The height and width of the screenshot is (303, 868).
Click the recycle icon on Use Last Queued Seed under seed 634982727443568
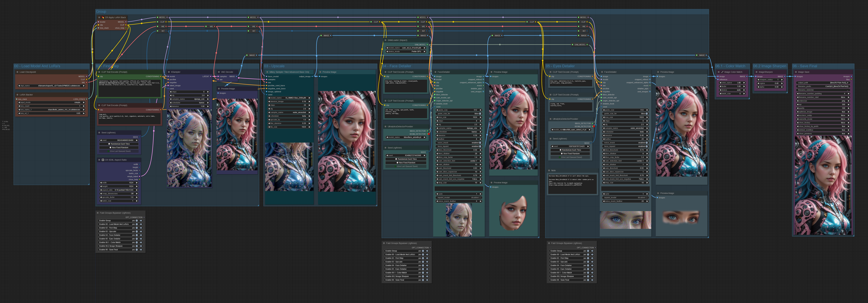point(396,166)
